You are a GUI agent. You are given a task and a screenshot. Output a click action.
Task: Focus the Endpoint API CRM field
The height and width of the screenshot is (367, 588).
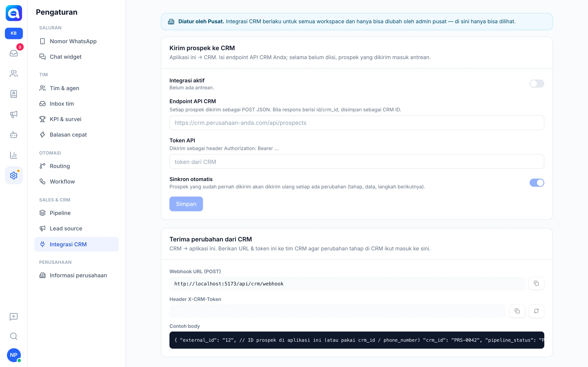(356, 123)
